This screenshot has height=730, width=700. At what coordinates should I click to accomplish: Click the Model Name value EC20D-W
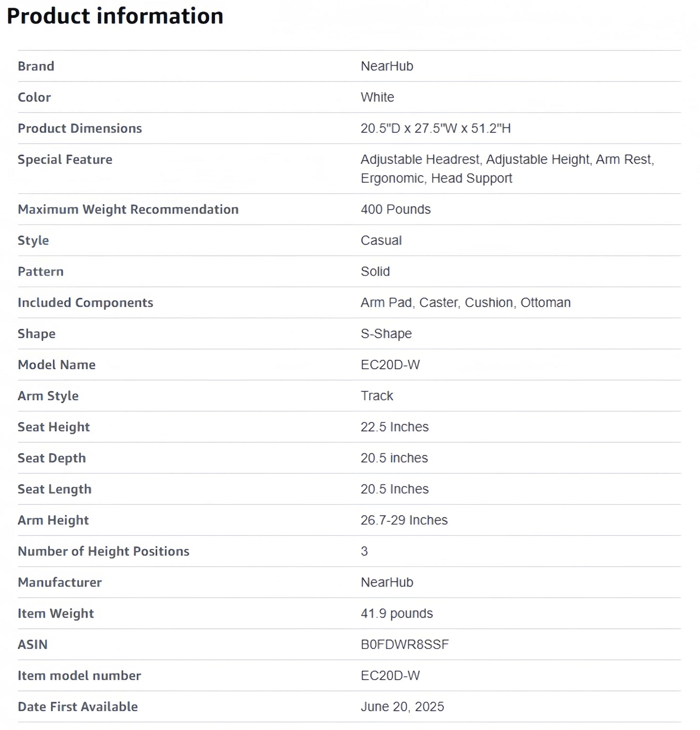click(x=390, y=365)
